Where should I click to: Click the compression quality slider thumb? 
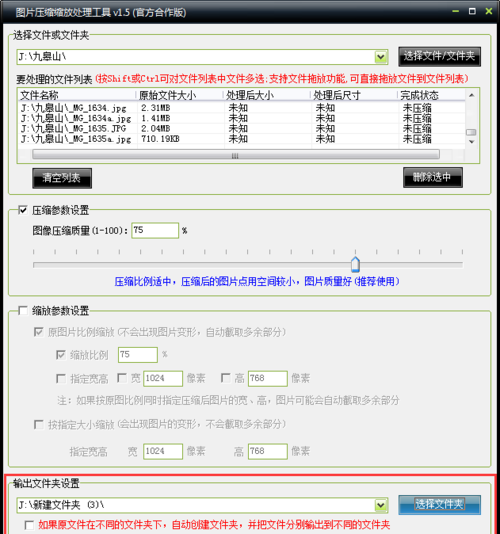(355, 264)
